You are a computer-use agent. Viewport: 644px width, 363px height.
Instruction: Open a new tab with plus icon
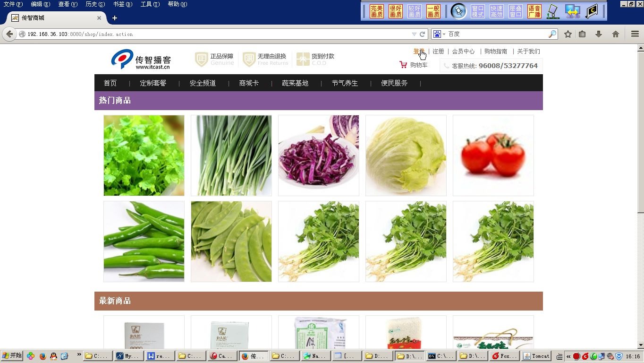click(x=114, y=18)
